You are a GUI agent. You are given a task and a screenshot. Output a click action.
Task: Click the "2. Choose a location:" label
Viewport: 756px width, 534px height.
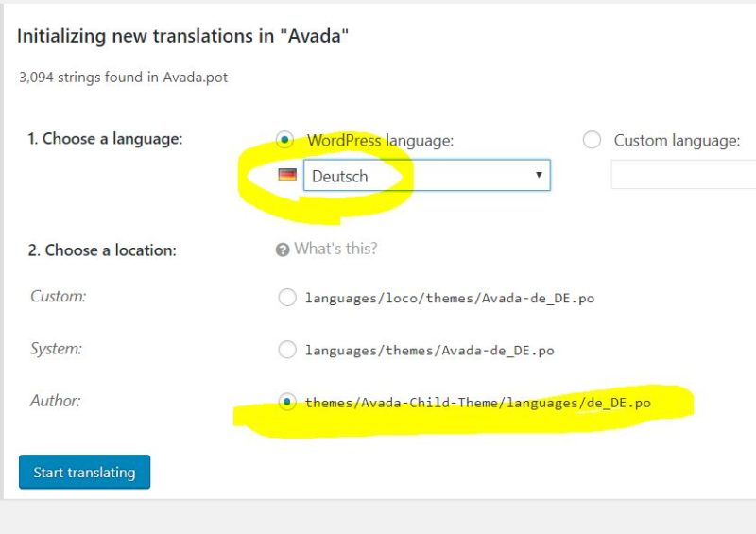pos(102,250)
